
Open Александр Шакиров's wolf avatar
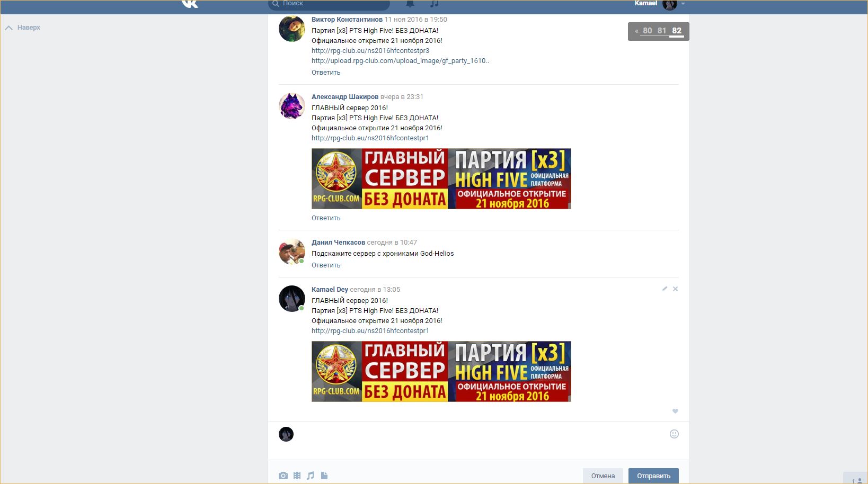coord(292,106)
